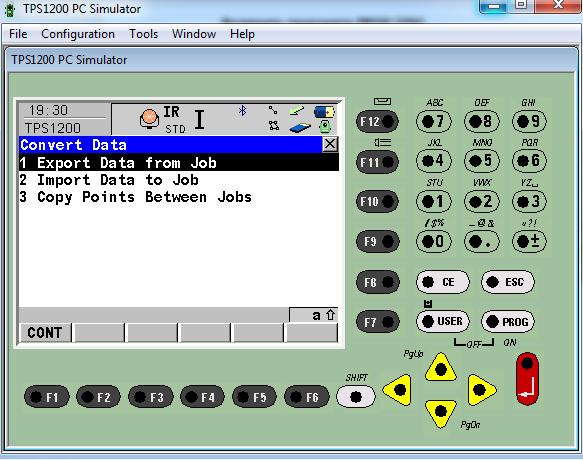The height and width of the screenshot is (460, 583).
Task: Click the green arrow pencil icon
Action: (297, 110)
